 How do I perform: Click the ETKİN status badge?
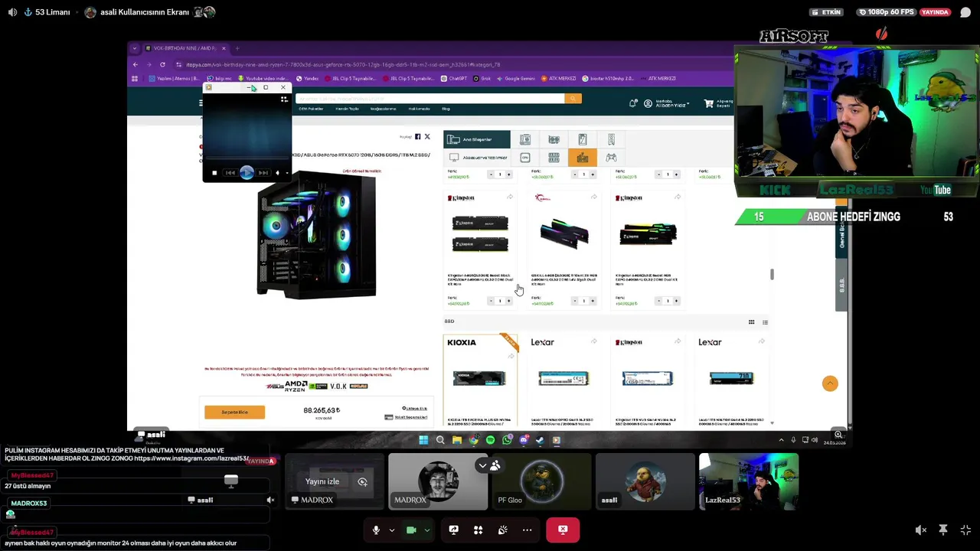click(827, 12)
